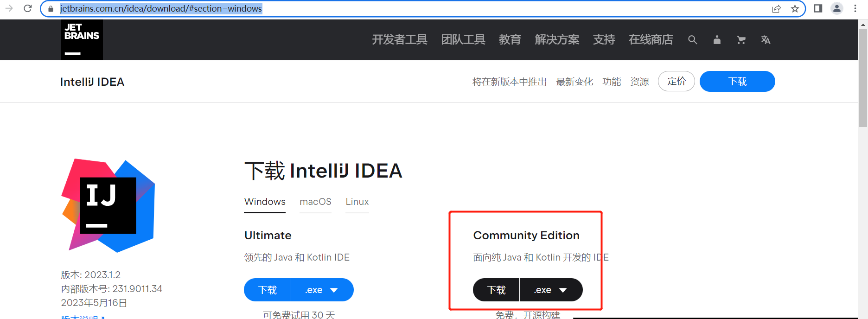
Task: Click the 下载 IntelliJ IDEA headline
Action: [x=323, y=171]
